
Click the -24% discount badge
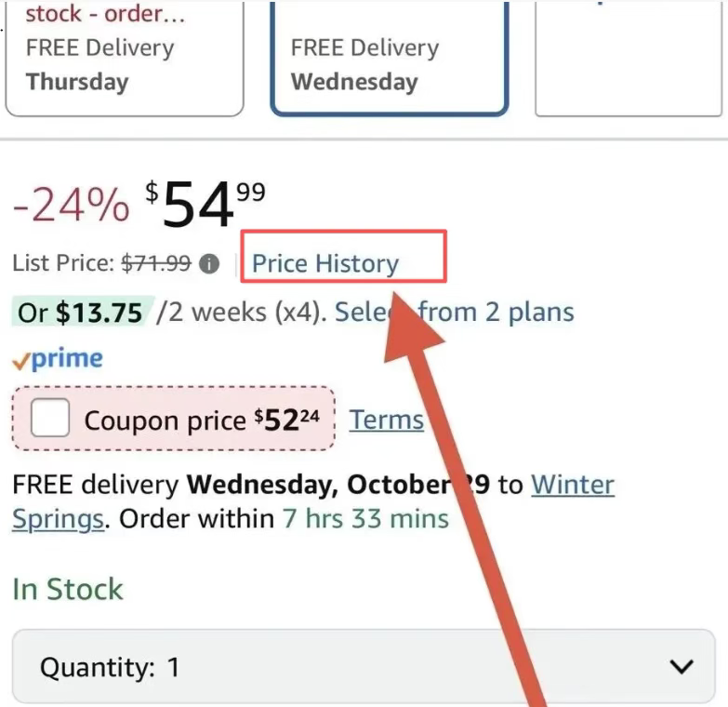[x=71, y=206]
